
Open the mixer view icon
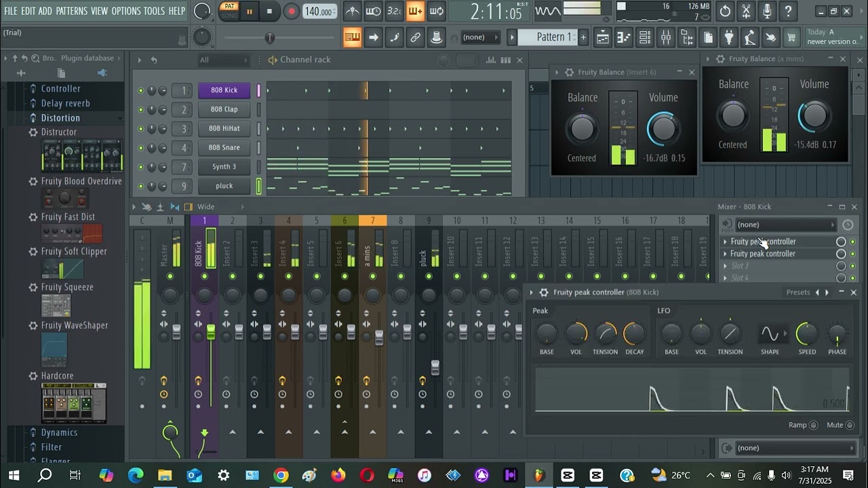coord(666,38)
